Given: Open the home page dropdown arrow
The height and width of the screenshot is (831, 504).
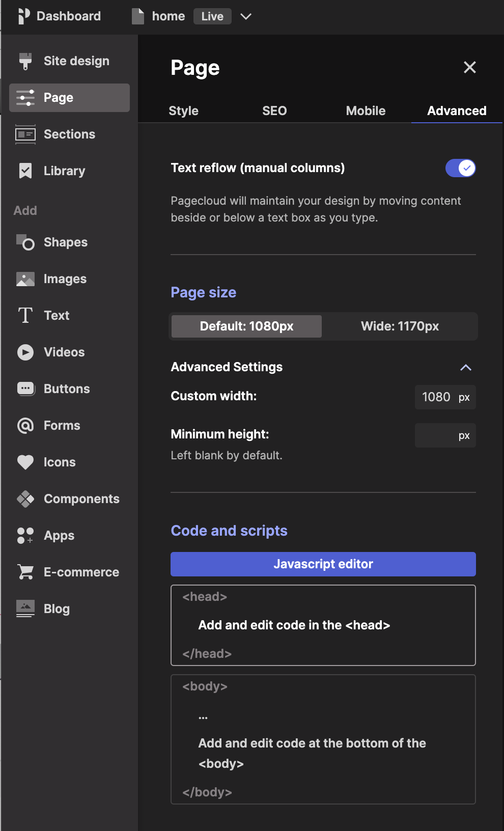Looking at the screenshot, I should [246, 16].
